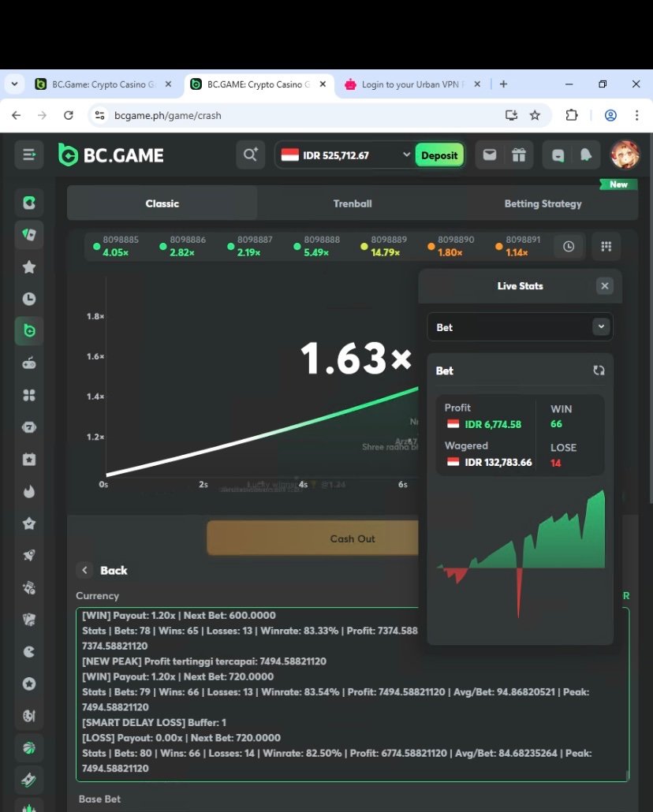Open round 8098888 result 5.49x
The image size is (653, 812).
pos(317,246)
